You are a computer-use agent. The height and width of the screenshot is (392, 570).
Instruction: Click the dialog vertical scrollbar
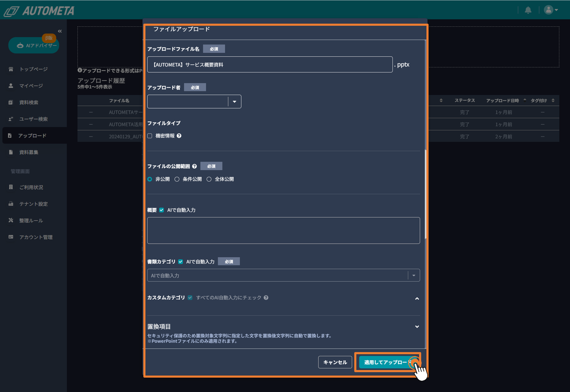coord(425,194)
